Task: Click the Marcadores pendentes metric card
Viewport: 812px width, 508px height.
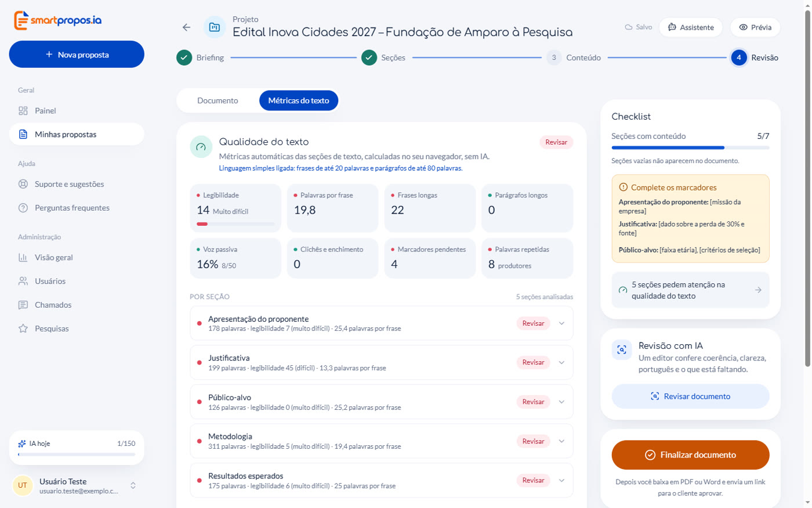Action: point(429,258)
